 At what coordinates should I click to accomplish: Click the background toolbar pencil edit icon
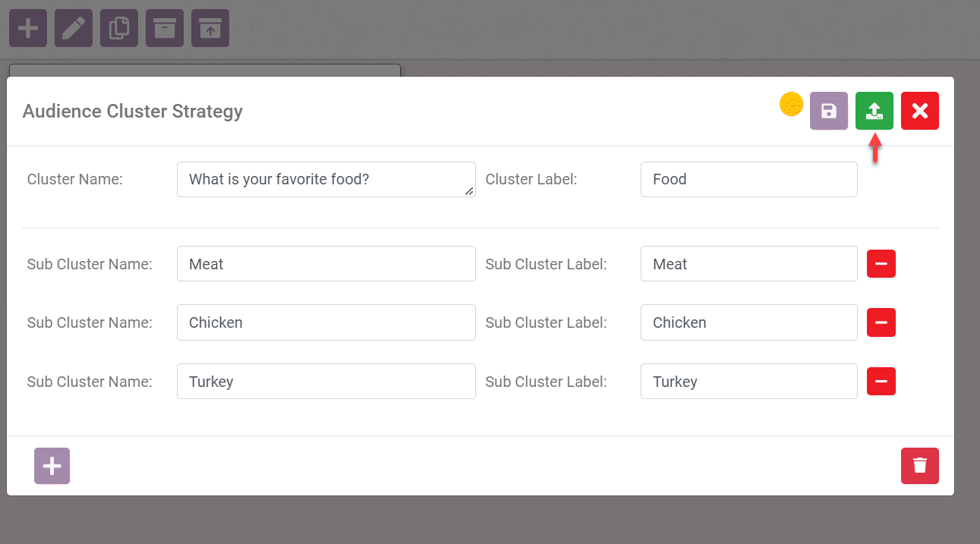(x=74, y=28)
